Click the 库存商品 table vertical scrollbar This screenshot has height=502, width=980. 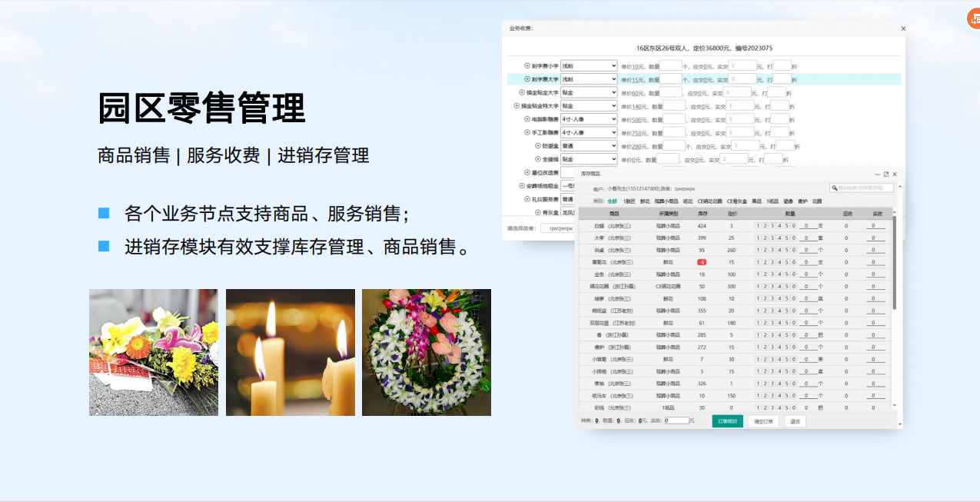pyautogui.click(x=894, y=262)
